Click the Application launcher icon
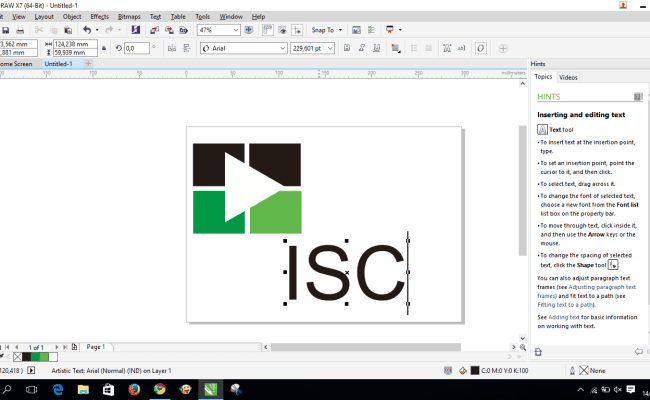 390,30
